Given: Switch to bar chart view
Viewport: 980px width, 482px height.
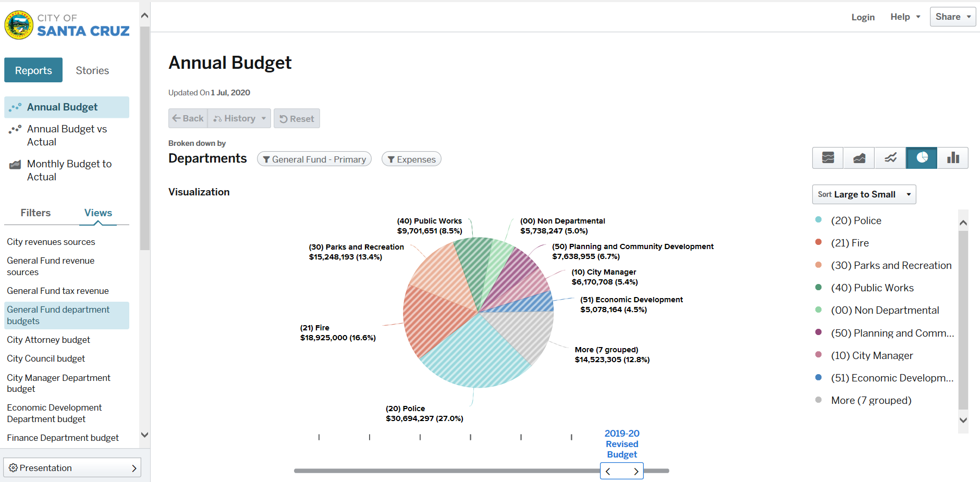Looking at the screenshot, I should 953,158.
